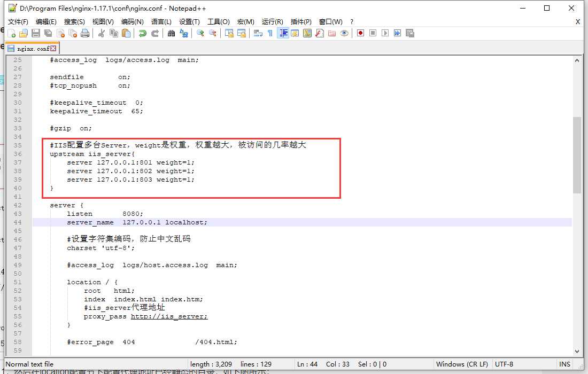Toggle the indent guide icon

click(283, 33)
